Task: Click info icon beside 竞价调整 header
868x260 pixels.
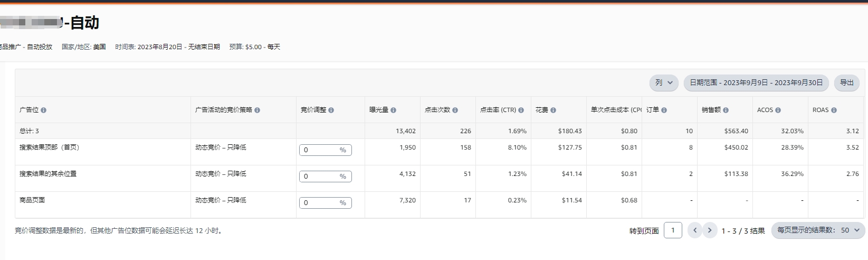Action: click(331, 110)
